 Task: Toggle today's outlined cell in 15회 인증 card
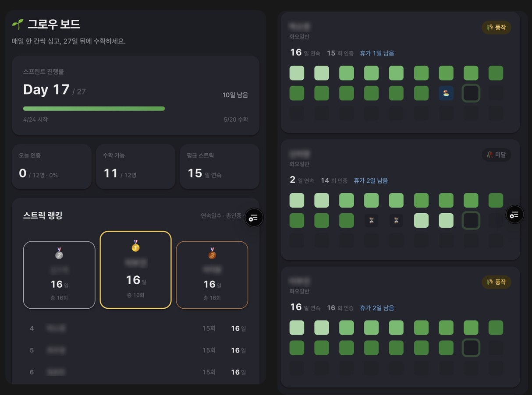pos(471,93)
